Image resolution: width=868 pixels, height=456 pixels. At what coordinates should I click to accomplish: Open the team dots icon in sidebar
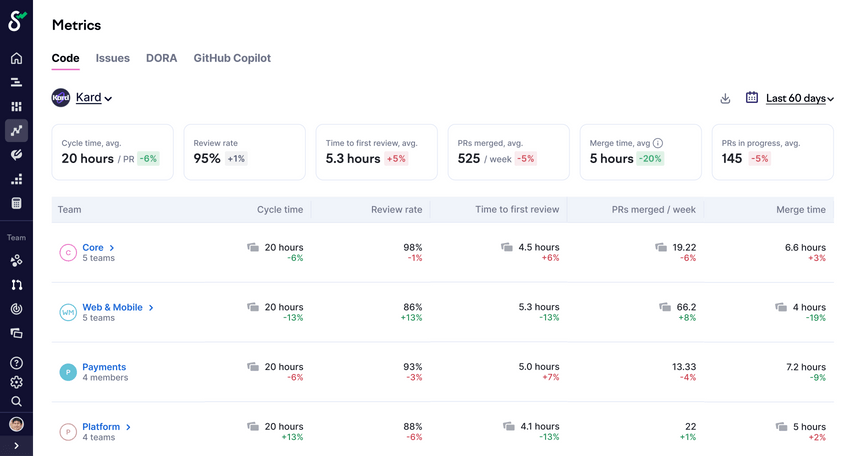click(x=17, y=261)
